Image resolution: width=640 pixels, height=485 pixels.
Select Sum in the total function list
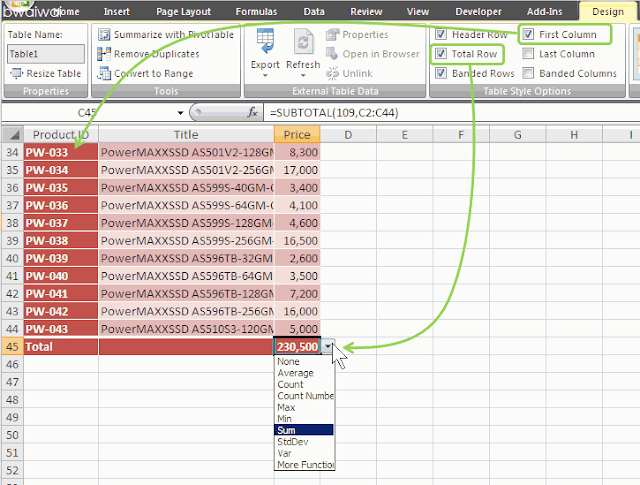(x=304, y=430)
